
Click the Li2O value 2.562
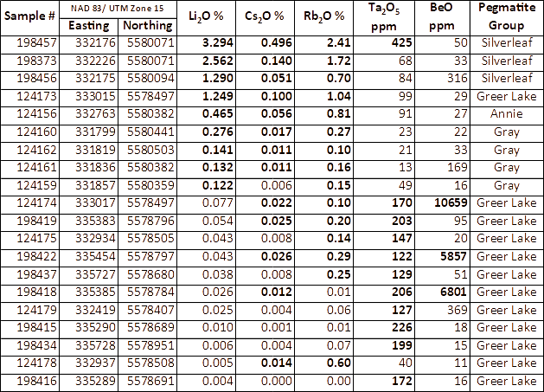(x=218, y=61)
